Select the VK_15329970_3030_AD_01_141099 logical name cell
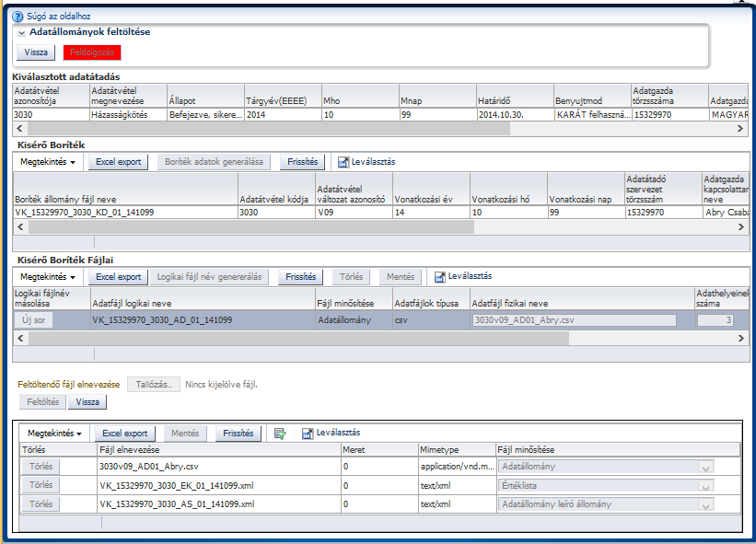Image resolution: width=756 pixels, height=544 pixels. pyautogui.click(x=203, y=320)
